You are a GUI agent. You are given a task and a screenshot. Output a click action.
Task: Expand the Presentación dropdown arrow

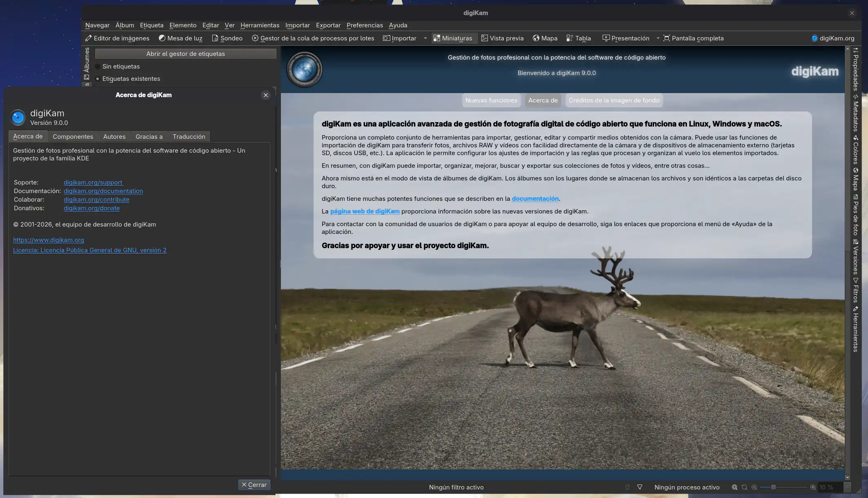[x=658, y=38]
